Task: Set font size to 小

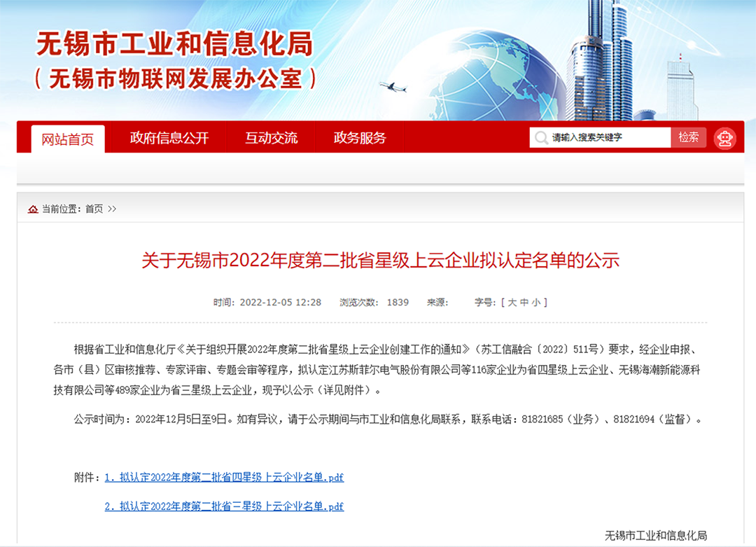Action: coord(535,303)
